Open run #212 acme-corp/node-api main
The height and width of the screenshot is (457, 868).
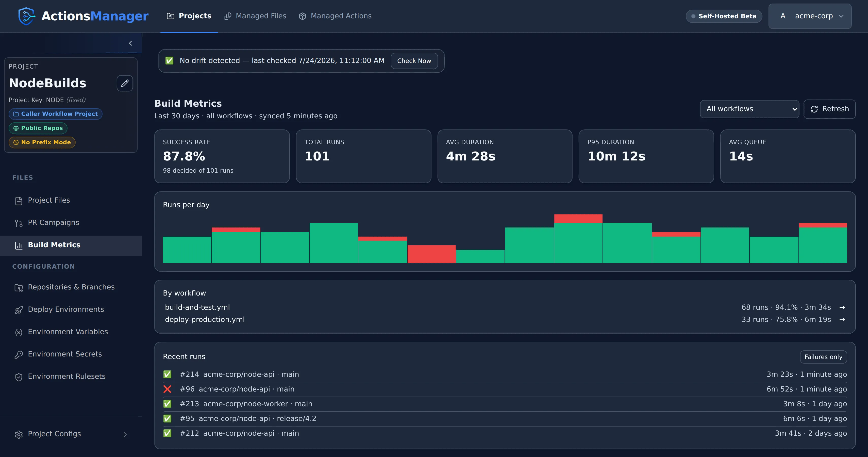(505, 433)
